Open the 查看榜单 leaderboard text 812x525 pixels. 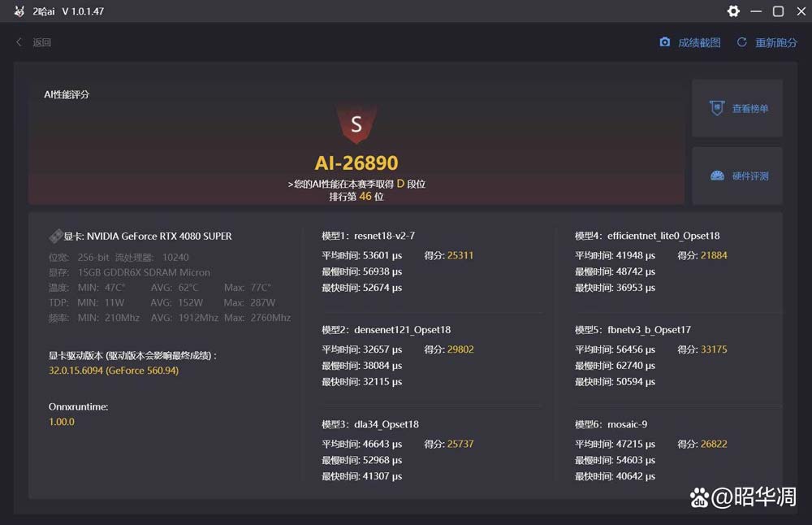749,108
